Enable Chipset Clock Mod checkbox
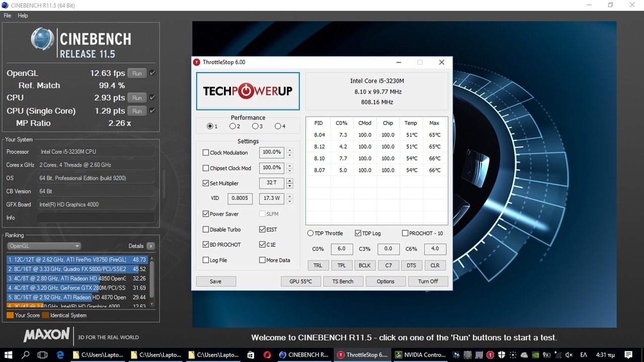 (206, 168)
